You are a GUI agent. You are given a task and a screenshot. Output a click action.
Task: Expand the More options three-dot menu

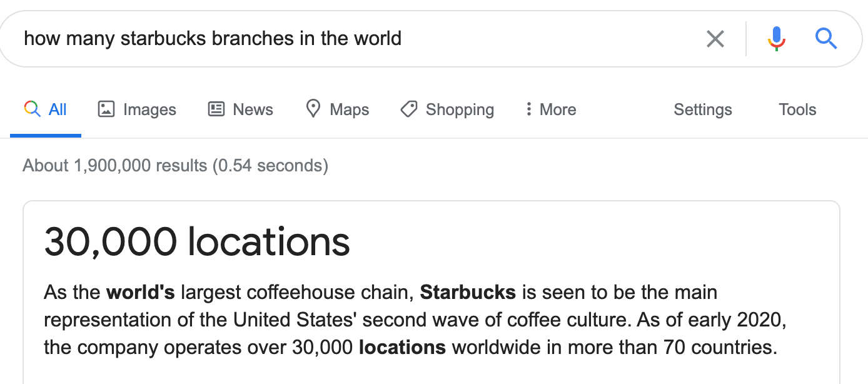click(550, 109)
